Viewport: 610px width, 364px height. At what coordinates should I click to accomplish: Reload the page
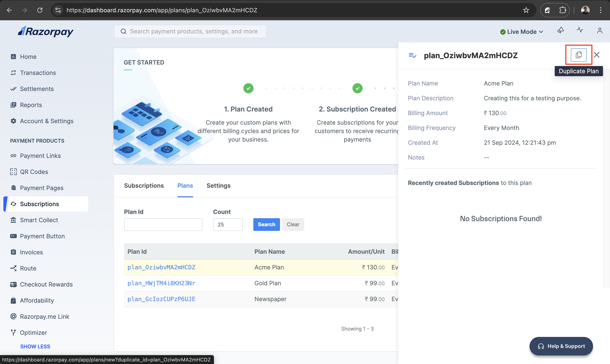pos(40,10)
